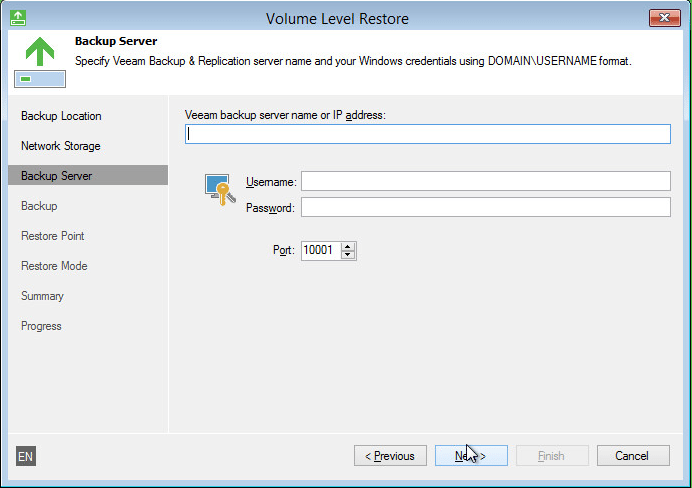Click the 'Veeam backup server name or IP address' label
692x488 pixels.
[285, 115]
